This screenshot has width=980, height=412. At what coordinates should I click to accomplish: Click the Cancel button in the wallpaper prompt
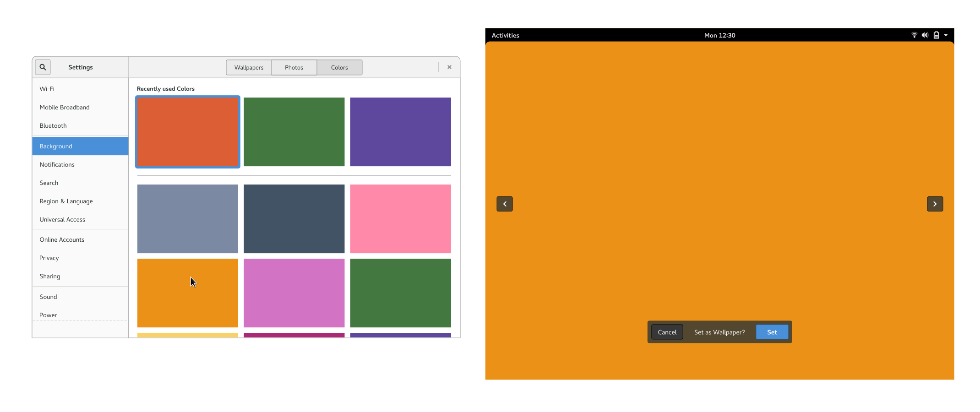[x=667, y=332]
